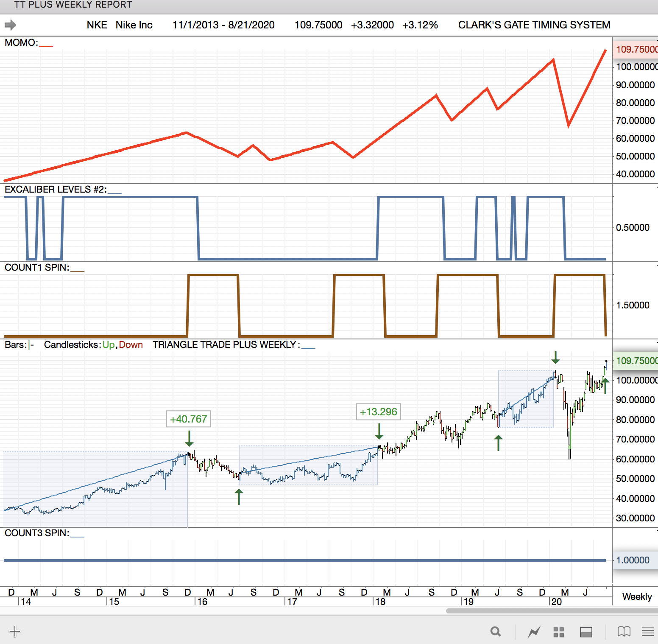Open the magnifier search tool
The width and height of the screenshot is (658, 644).
pyautogui.click(x=495, y=632)
